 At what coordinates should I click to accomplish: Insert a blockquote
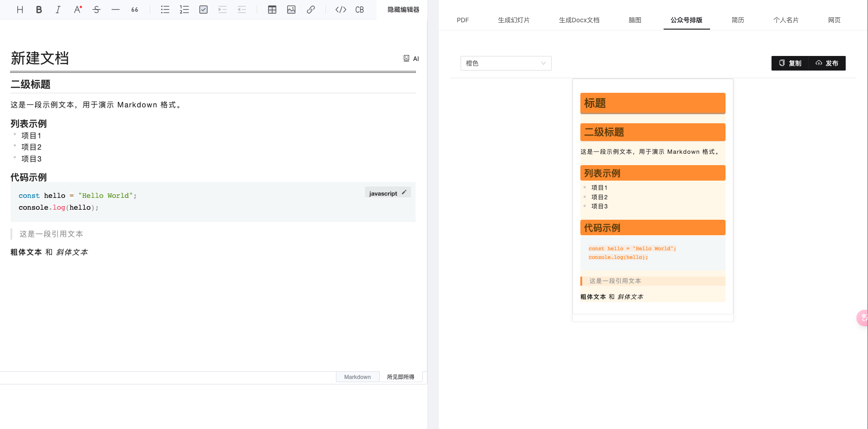click(135, 10)
